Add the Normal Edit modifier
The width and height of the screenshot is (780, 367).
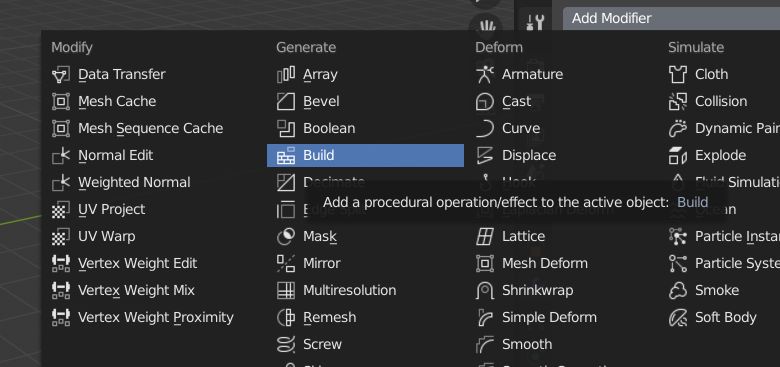point(115,156)
